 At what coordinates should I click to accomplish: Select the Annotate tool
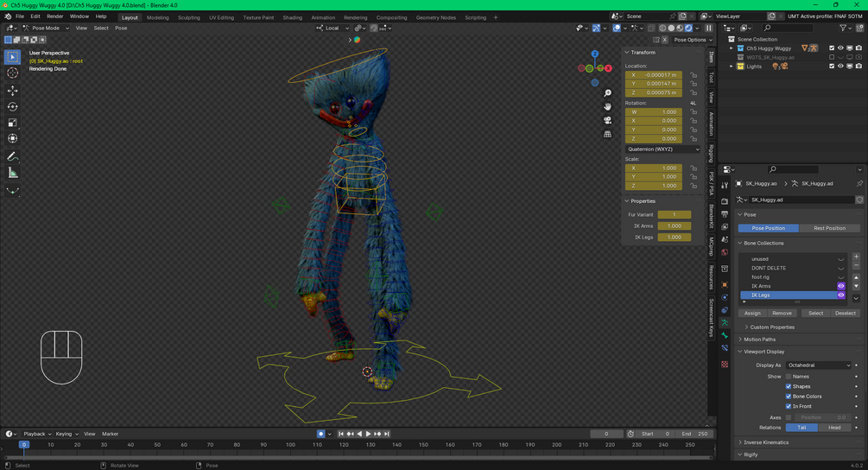point(12,156)
